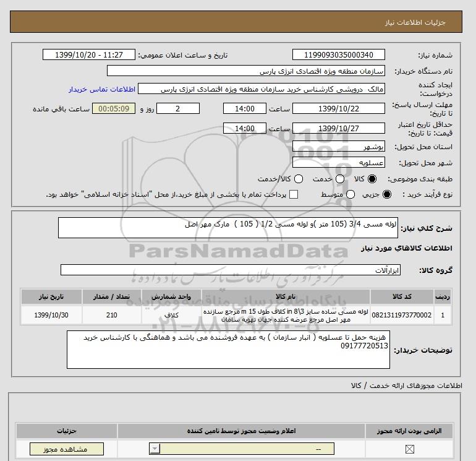Open the اعلام وضعیت مجوز dropdown
Viewport: 476px width, 461px height.
pos(242,449)
